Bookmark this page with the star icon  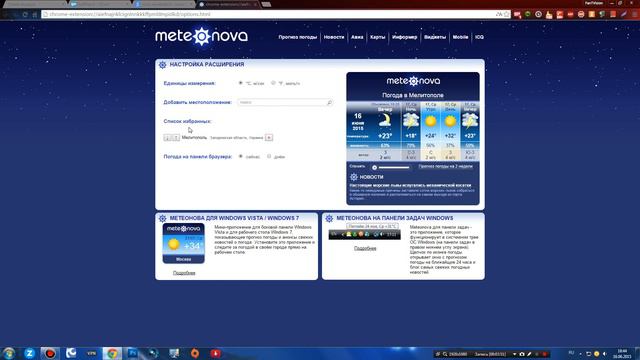pyautogui.click(x=507, y=14)
